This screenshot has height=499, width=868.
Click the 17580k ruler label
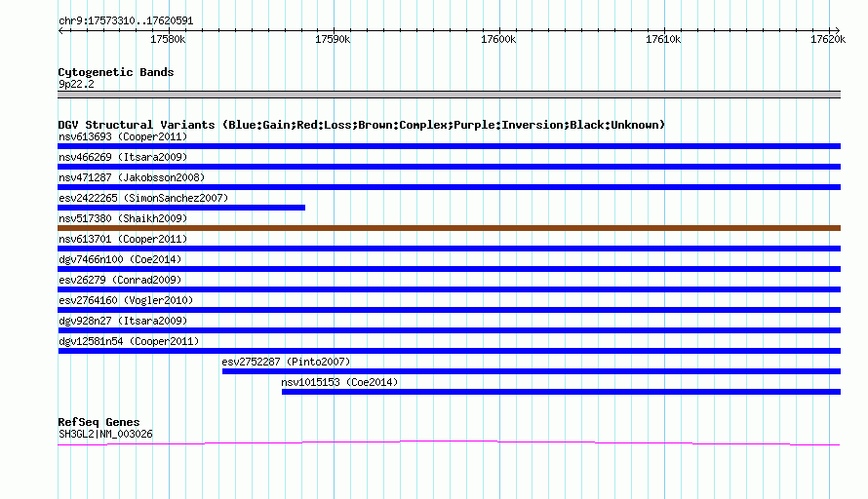(x=168, y=39)
